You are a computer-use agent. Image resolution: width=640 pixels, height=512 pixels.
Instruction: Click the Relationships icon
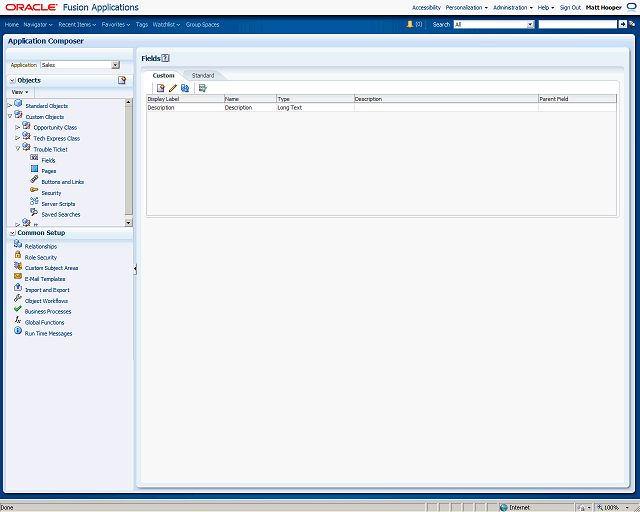[x=18, y=244]
